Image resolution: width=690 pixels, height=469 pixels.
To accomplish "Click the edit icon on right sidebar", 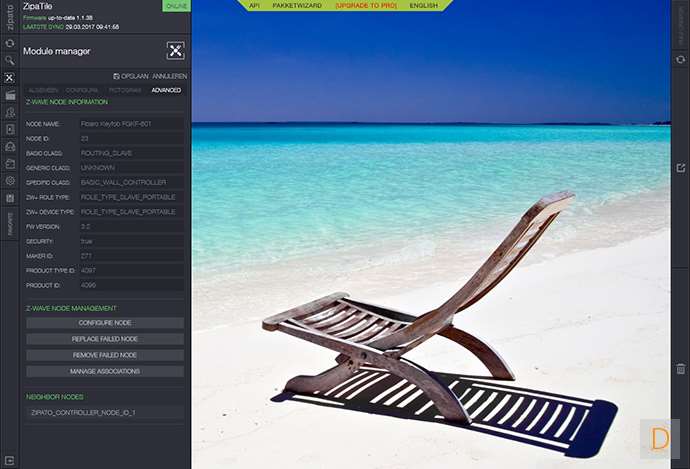I will (x=680, y=167).
